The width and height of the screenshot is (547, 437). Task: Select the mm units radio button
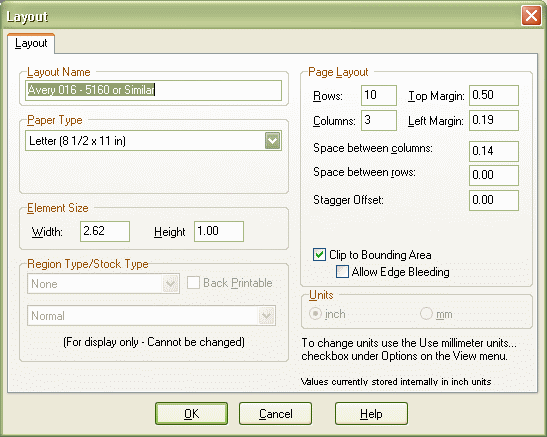pos(426,314)
